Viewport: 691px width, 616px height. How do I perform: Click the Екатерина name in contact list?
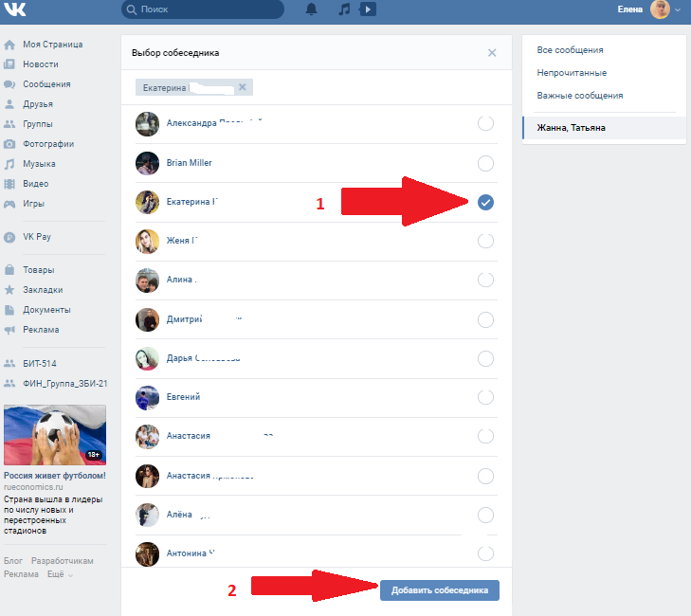[189, 202]
